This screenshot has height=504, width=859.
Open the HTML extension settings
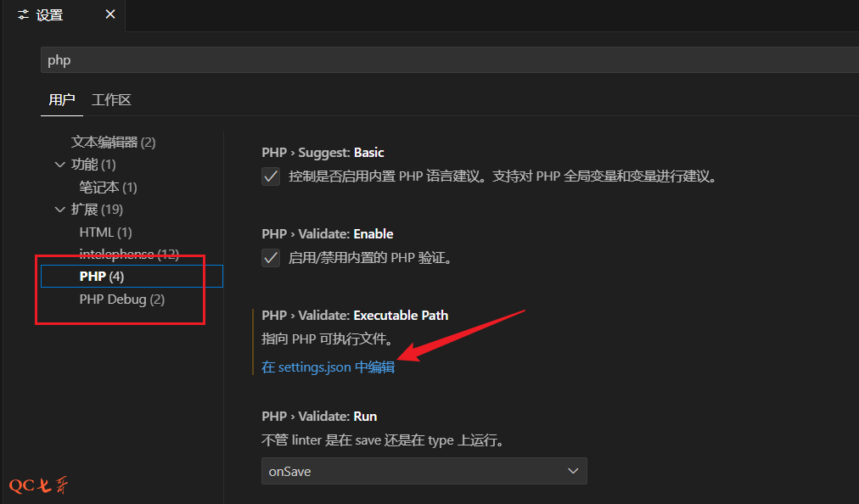point(104,231)
